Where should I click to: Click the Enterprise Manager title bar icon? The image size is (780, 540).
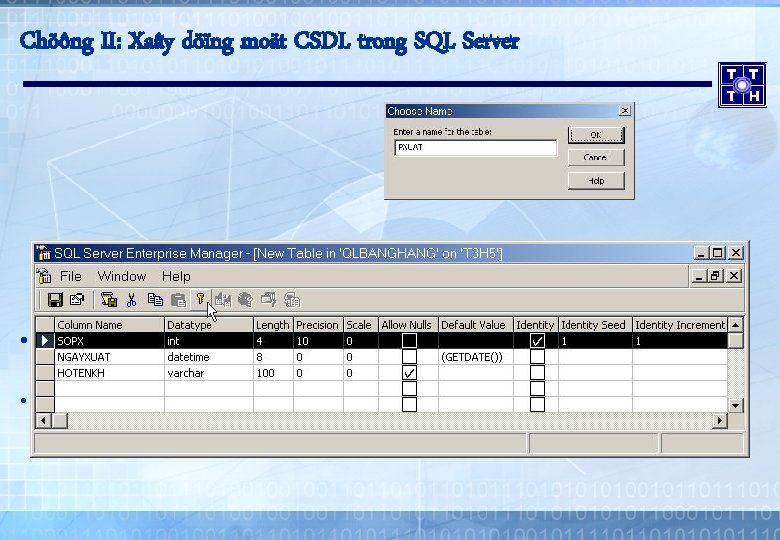(x=43, y=253)
